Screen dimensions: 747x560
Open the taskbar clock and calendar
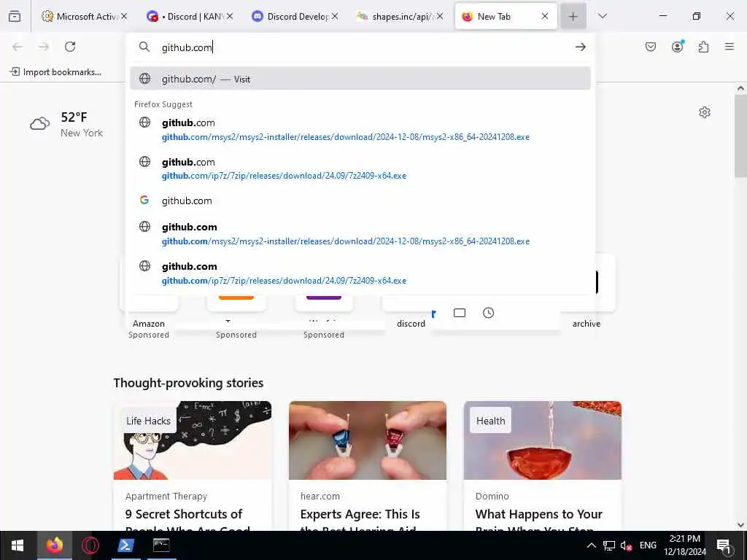coord(685,545)
